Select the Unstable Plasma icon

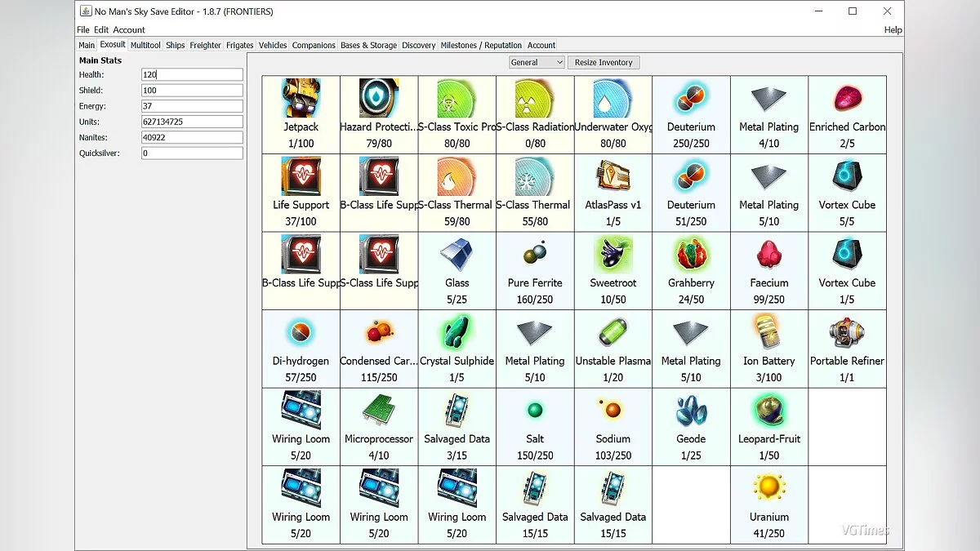pos(613,332)
